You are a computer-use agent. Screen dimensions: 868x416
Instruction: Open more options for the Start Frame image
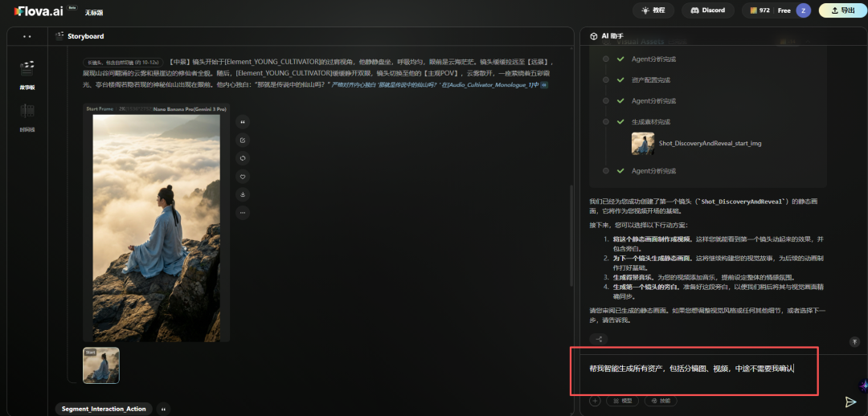click(243, 213)
